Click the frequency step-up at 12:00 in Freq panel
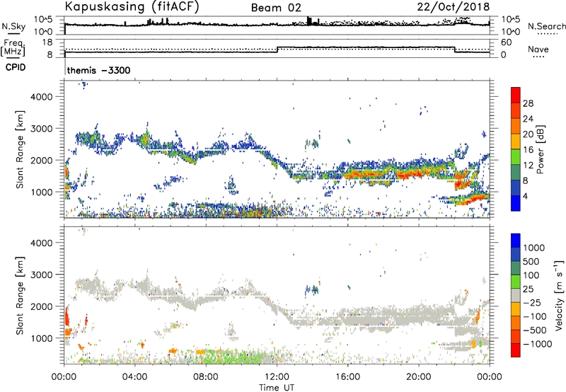 click(277, 50)
